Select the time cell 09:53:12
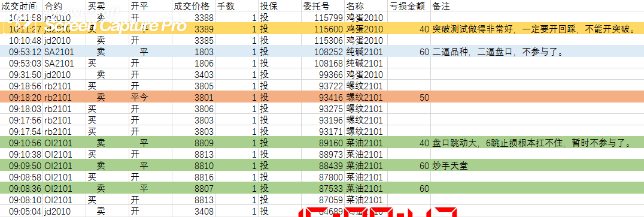644x217 pixels. (22, 52)
